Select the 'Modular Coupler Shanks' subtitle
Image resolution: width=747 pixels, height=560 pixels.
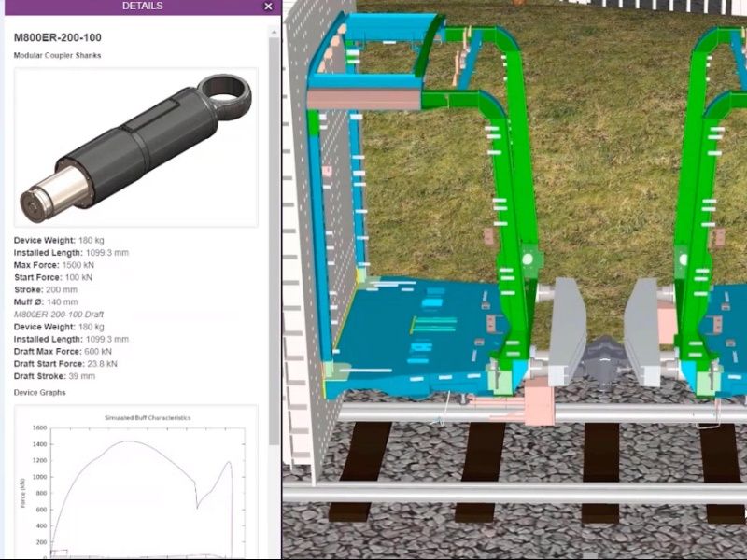(x=57, y=55)
